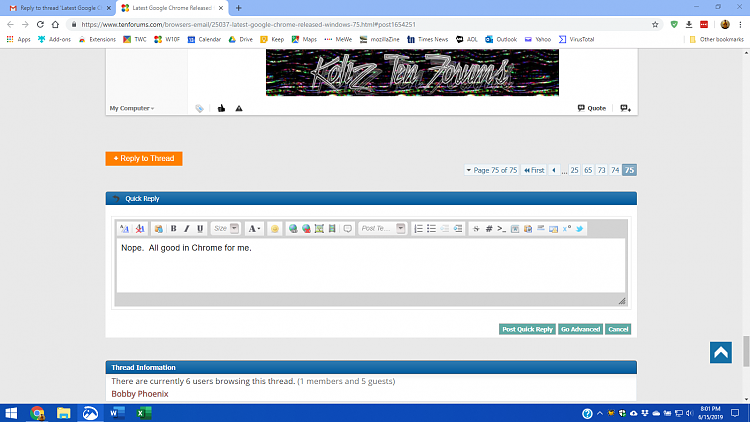Click Post Quick Reply button
Viewport: 750px width, 422px height.
[x=527, y=329]
